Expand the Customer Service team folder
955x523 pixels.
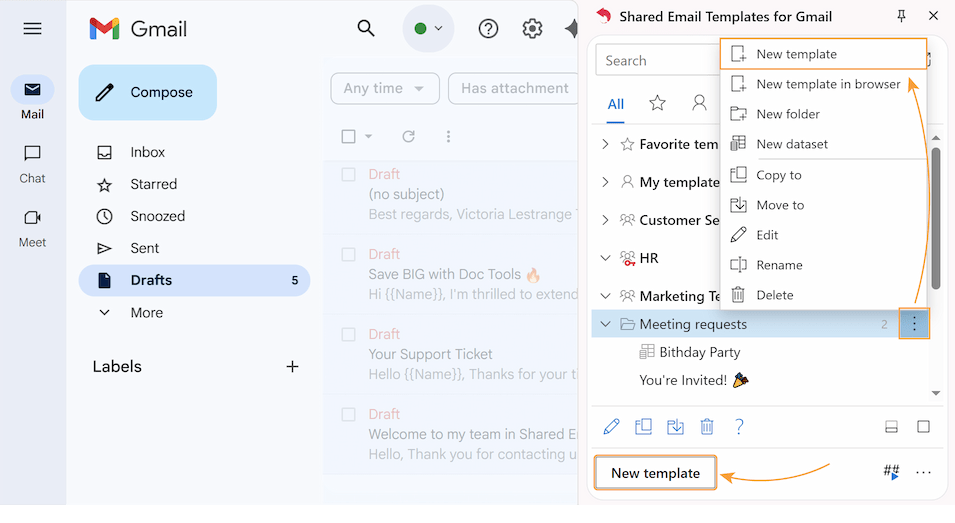coord(605,220)
